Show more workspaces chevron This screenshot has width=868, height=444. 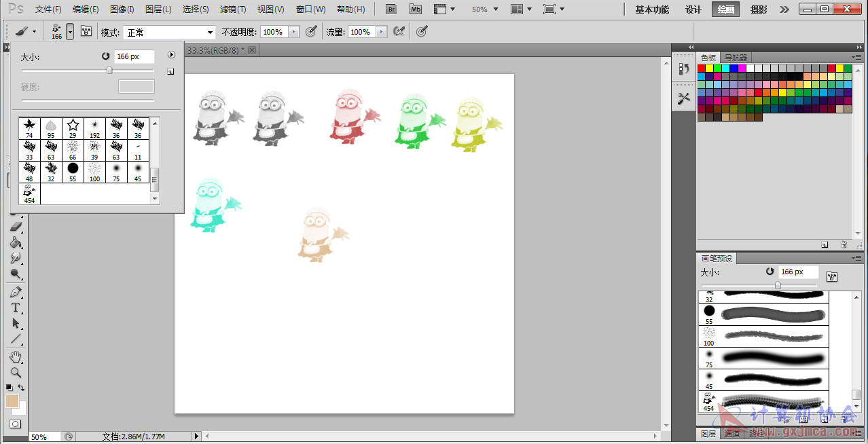click(x=784, y=10)
